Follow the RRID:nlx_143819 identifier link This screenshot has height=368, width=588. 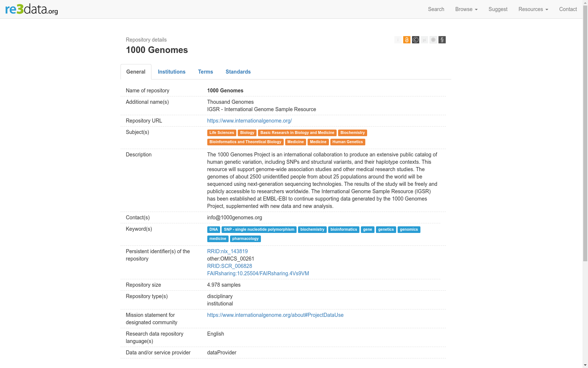pos(227,251)
